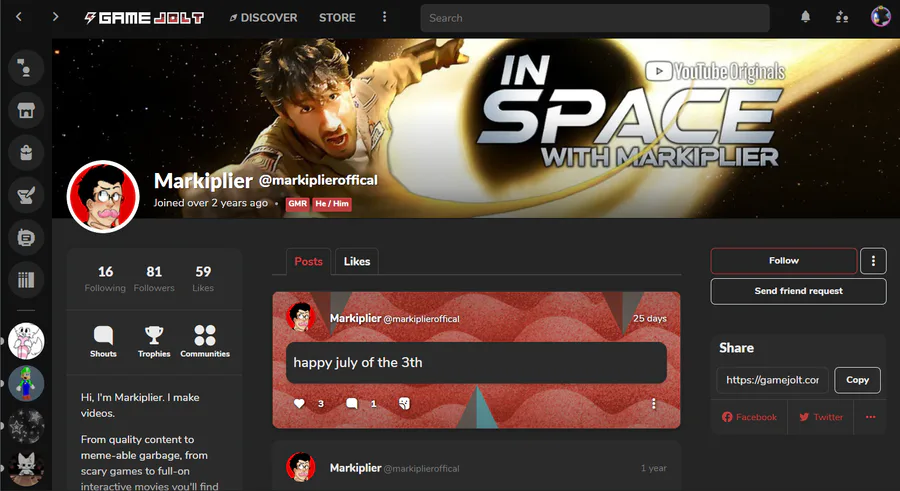Click the Game Jolt logo
Screen dimensions: 900x491
[x=144, y=18]
